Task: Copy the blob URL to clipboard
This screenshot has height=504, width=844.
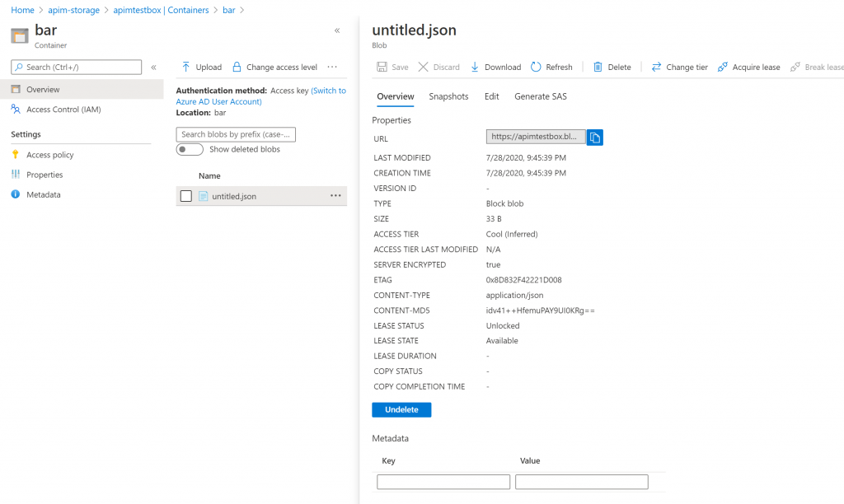Action: click(x=595, y=138)
